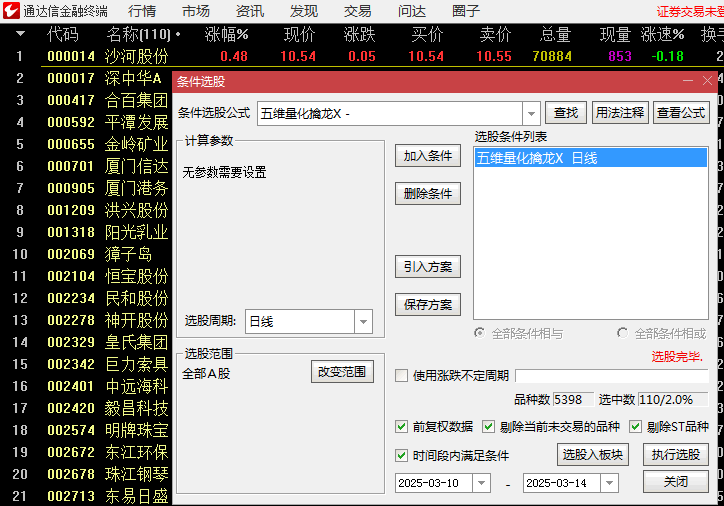Screen dimensions: 724x506
Task: Minimize the 条件选股 dialog
Action: (x=688, y=81)
